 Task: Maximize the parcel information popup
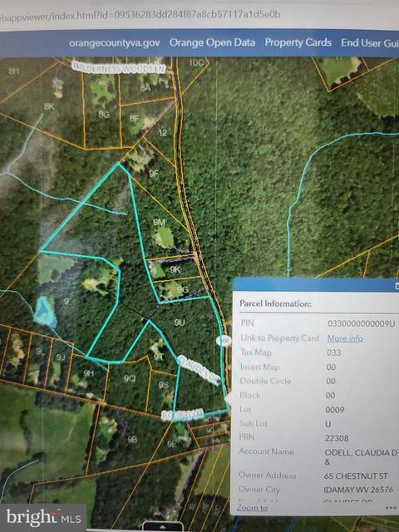click(397, 286)
